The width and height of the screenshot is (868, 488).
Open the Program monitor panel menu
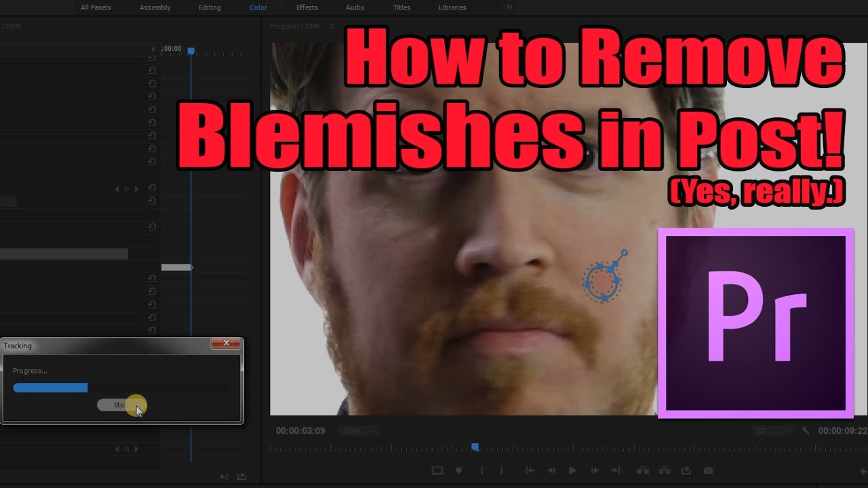tap(332, 26)
